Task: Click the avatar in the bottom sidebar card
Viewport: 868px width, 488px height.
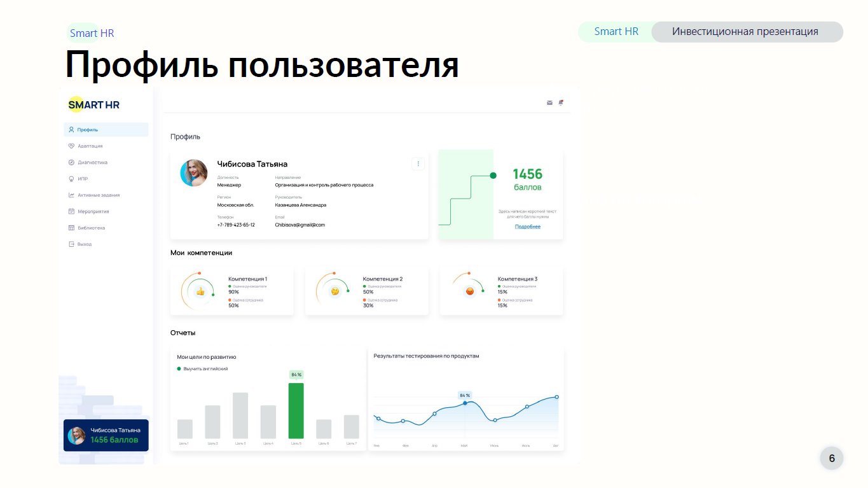Action: click(77, 435)
